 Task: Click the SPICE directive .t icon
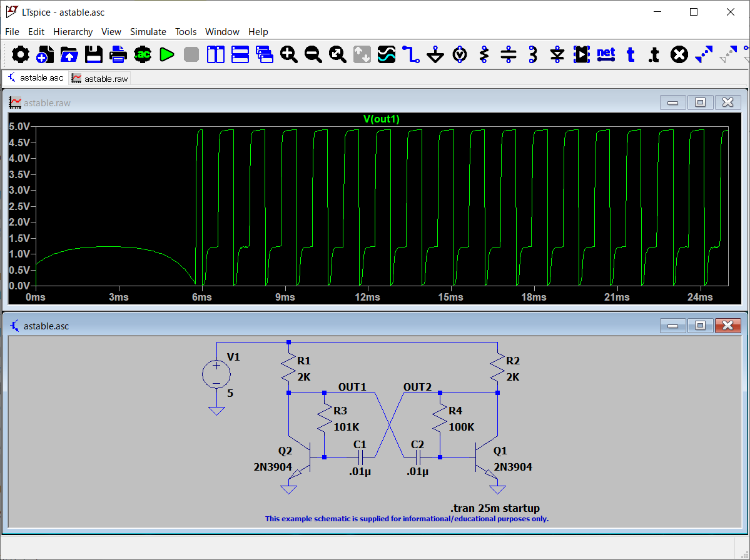coord(654,55)
